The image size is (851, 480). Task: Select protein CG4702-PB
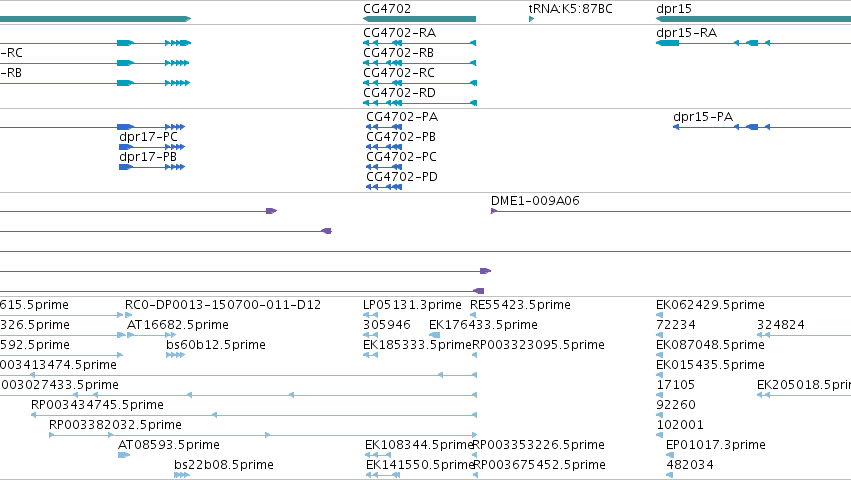[x=401, y=137]
